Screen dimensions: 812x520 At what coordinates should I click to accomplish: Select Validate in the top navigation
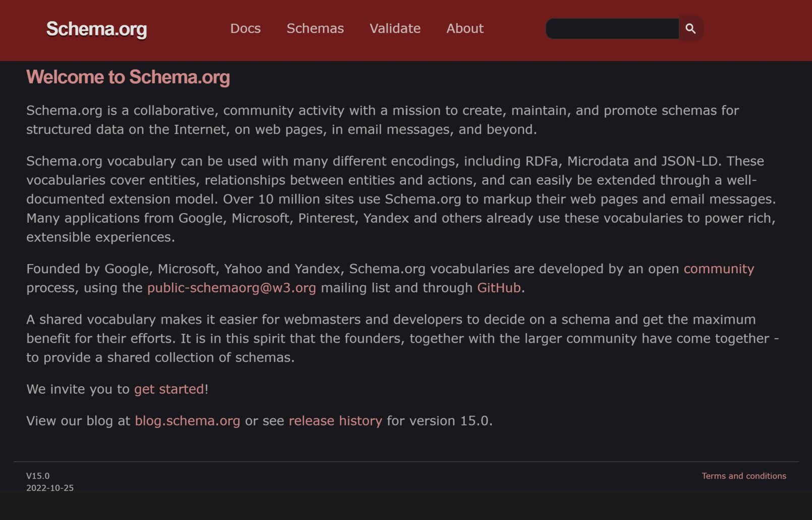[395, 28]
